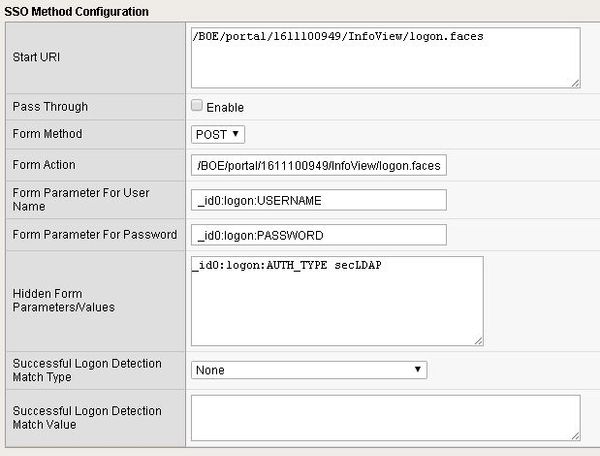Click the Enable label text
This screenshot has height=456, width=600.
click(x=225, y=107)
